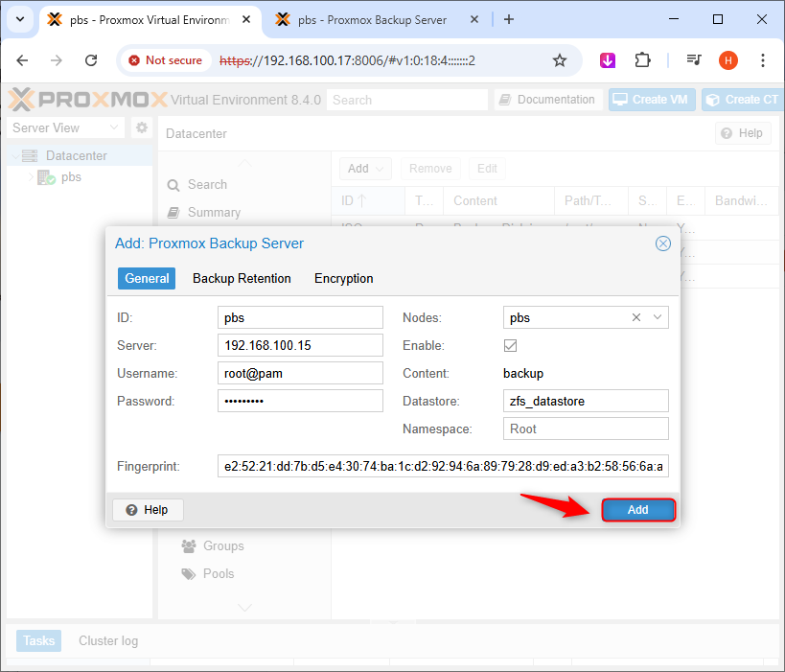Go back in browser
Screen dimensions: 785x672
23,60
